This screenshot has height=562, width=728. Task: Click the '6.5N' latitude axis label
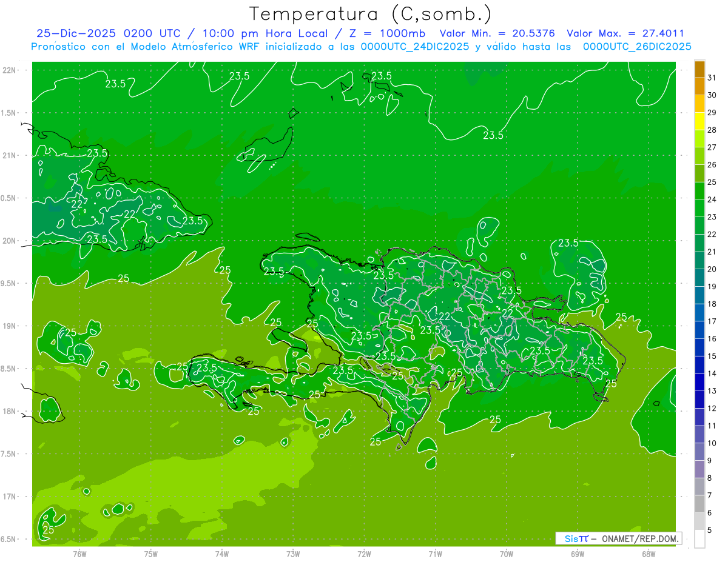[x=9, y=539]
